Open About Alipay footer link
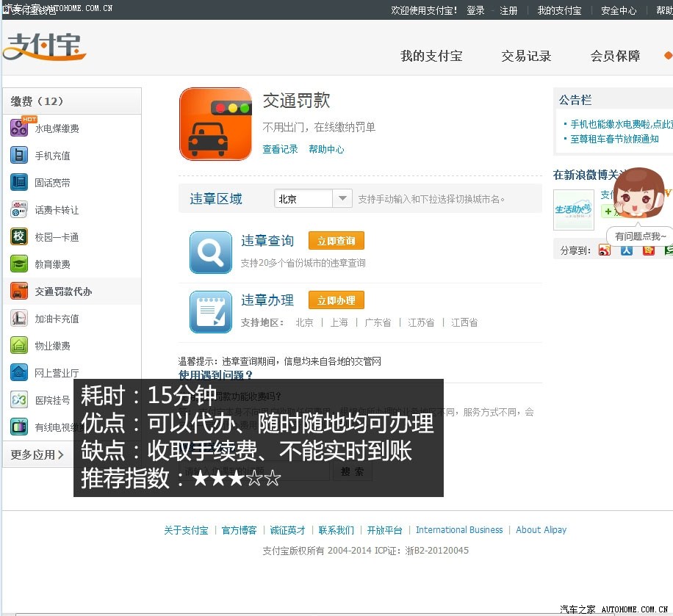The height and width of the screenshot is (616, 673). click(541, 530)
